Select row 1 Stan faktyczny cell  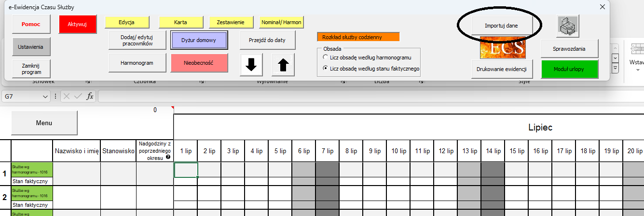point(32,181)
